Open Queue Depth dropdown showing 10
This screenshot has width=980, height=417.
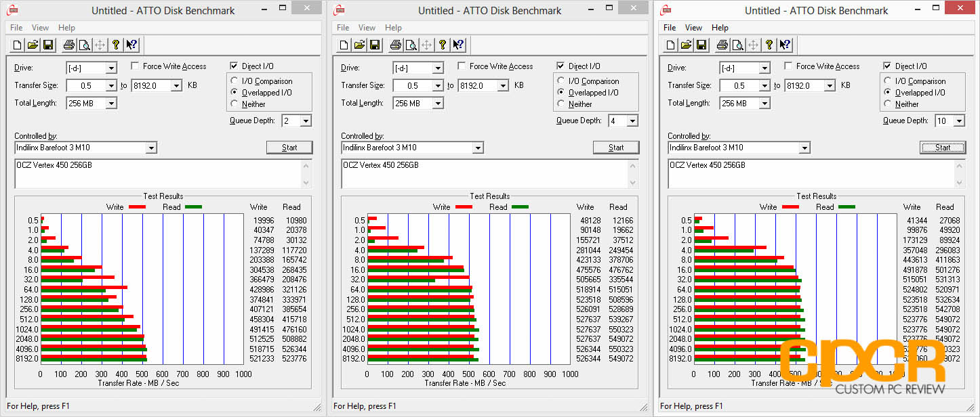959,120
